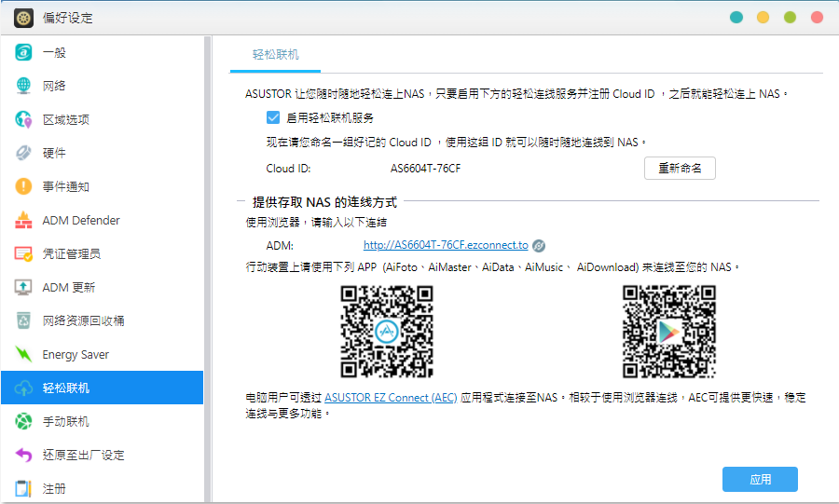Click the Cloud ID: label
Screen dimensions: 839x504
288,169
